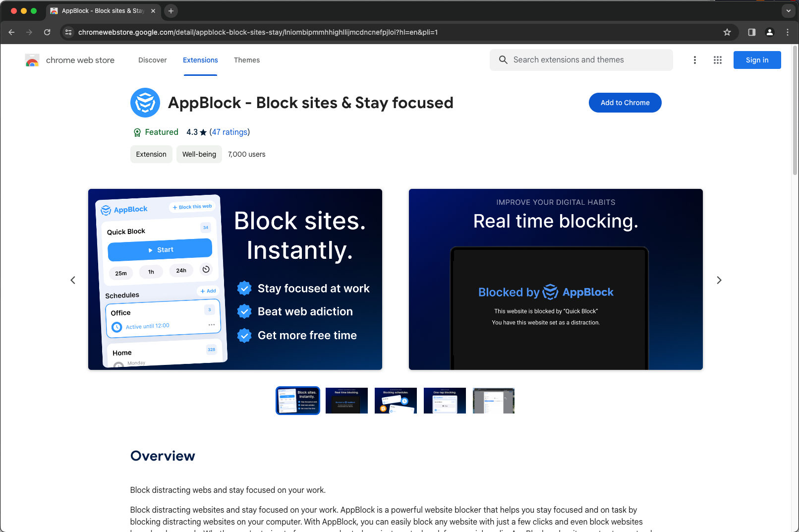Viewport: 799px width, 532px height.
Task: Show the next screenshot with the right chevron
Action: click(x=719, y=280)
